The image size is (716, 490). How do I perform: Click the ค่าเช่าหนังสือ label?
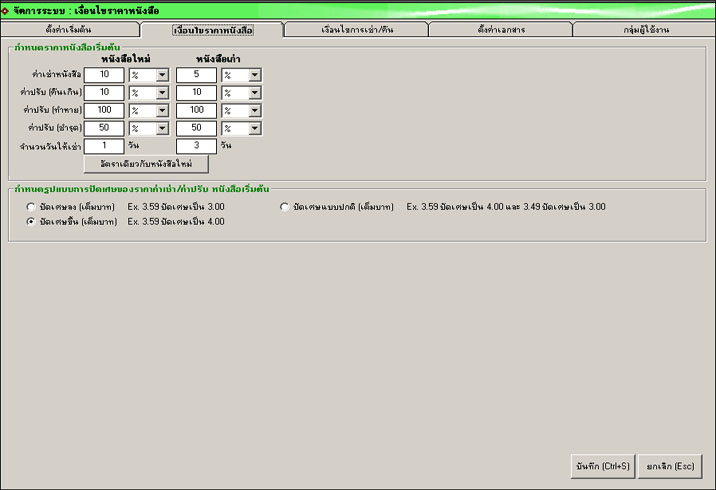point(57,74)
